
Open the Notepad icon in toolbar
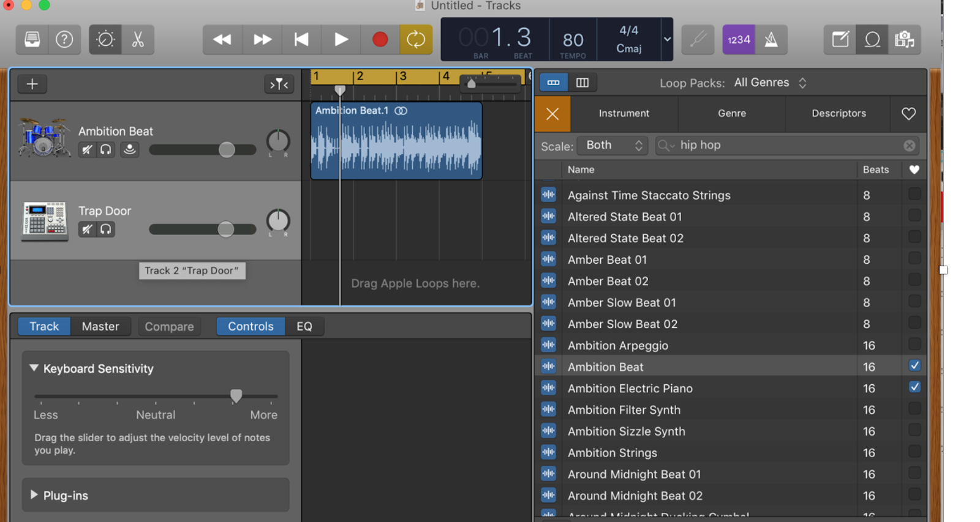[840, 40]
